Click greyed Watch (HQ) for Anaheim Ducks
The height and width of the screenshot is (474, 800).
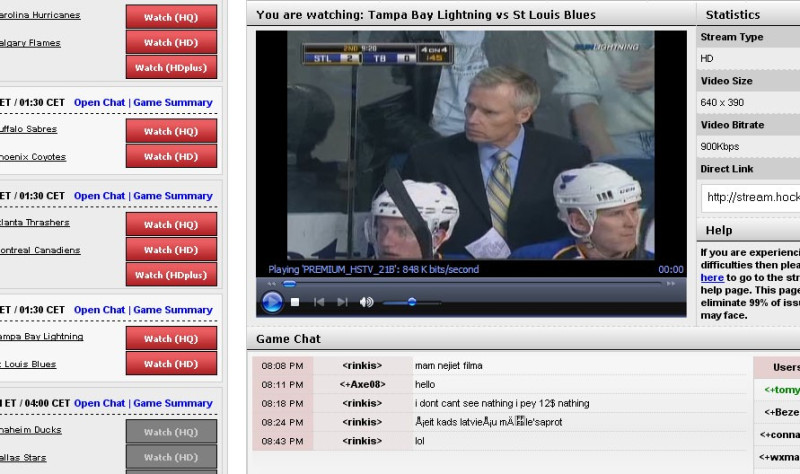coord(171,432)
